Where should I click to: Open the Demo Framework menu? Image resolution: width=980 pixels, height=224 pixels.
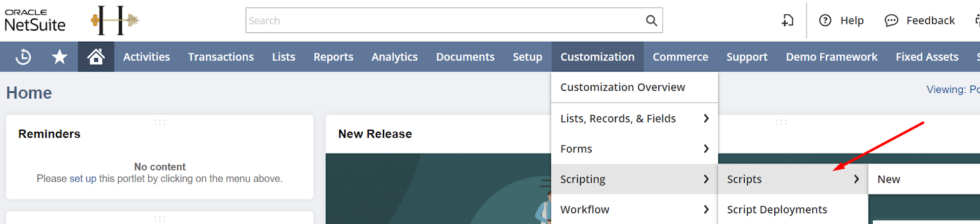point(831,57)
